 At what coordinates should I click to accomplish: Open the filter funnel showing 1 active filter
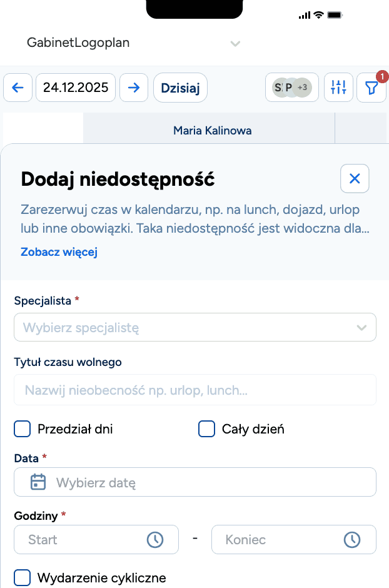click(371, 88)
